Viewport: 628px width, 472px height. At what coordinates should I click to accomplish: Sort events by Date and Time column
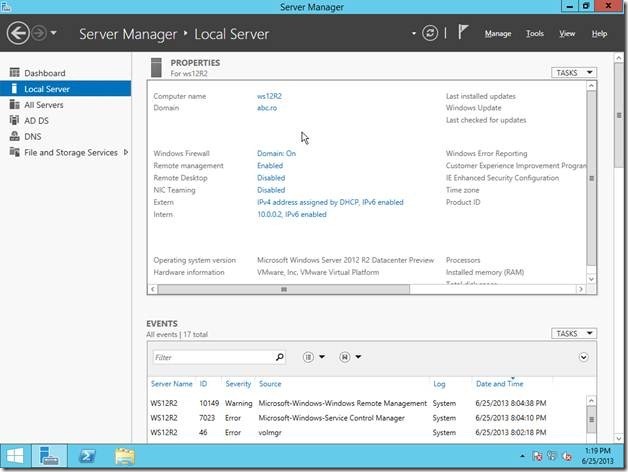point(499,384)
